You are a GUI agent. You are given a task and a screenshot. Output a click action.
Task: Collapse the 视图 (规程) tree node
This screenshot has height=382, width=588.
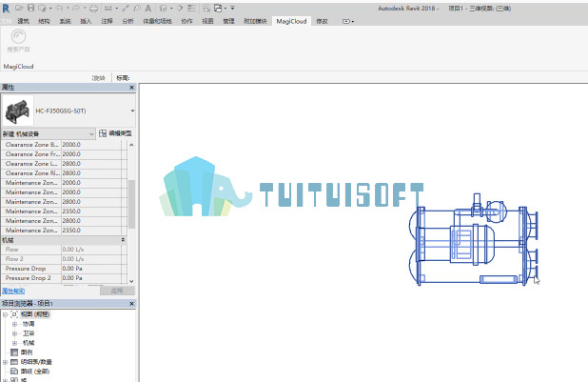6,313
